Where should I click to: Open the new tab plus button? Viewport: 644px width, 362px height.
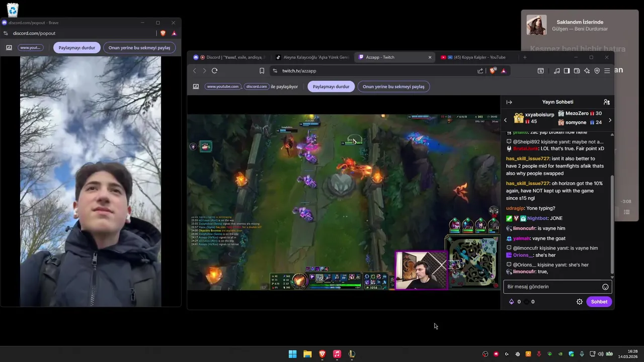[524, 57]
